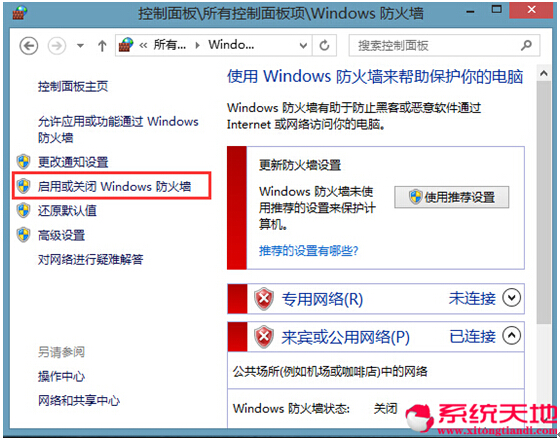Click the 搜索控制面板 search field
560x440 pixels.
tap(439, 45)
